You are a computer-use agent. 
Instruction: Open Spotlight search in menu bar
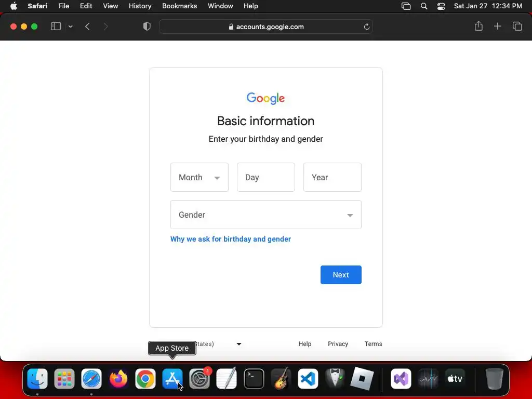pos(424,6)
